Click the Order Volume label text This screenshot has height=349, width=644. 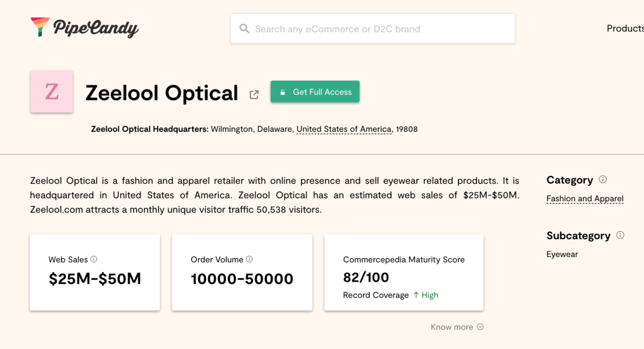point(217,260)
